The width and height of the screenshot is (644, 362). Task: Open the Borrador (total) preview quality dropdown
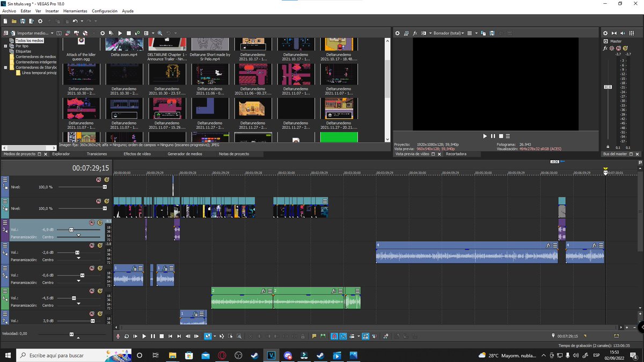click(x=448, y=33)
